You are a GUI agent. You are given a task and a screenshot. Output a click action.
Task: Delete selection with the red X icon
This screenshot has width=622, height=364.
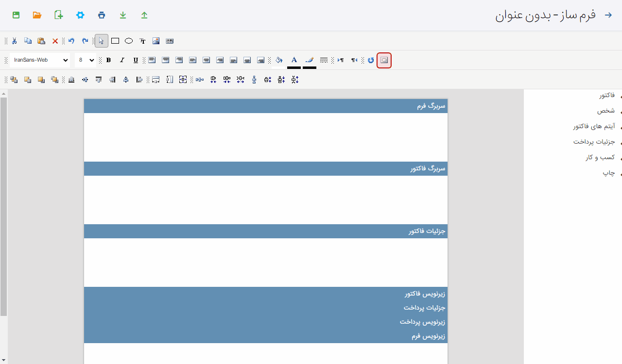(55, 41)
